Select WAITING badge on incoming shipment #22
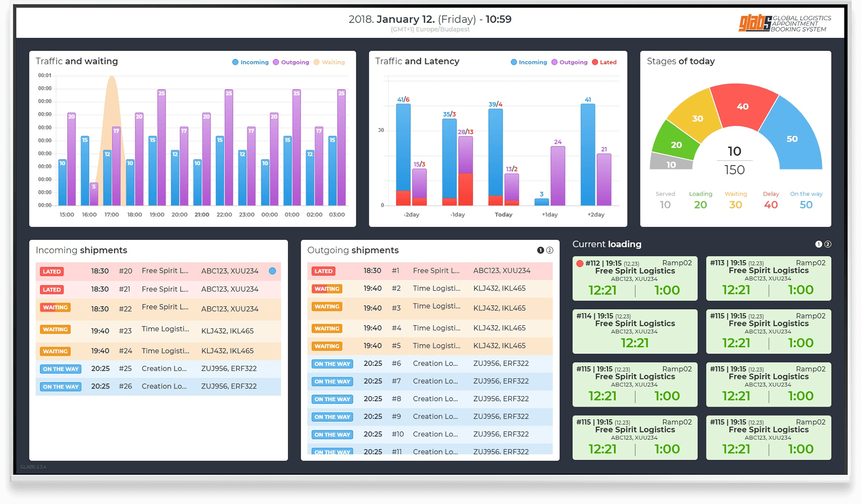861x504 pixels. click(55, 307)
